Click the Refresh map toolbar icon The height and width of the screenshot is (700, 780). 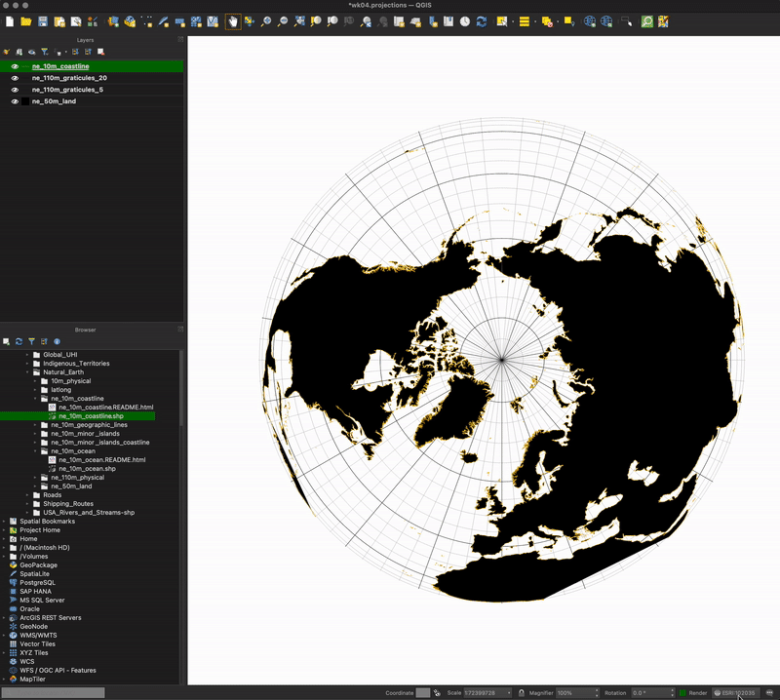482,21
